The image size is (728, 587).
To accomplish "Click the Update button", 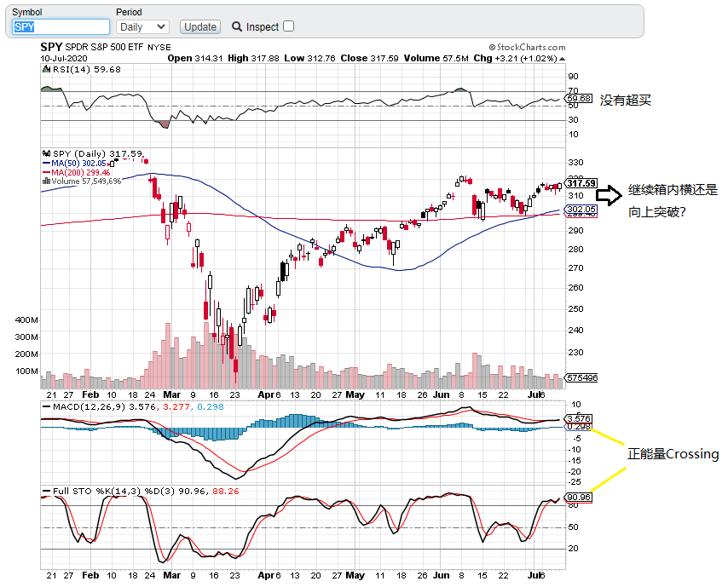I will (200, 27).
